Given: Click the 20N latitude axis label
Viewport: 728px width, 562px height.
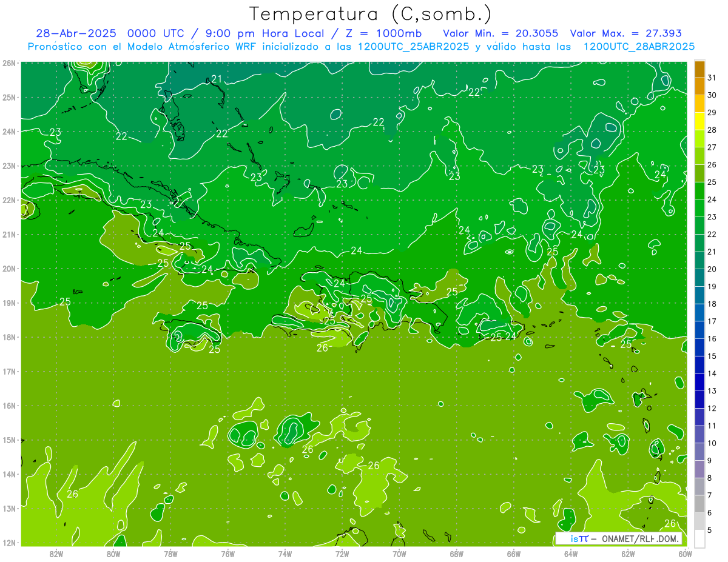Looking at the screenshot, I should click(x=8, y=269).
